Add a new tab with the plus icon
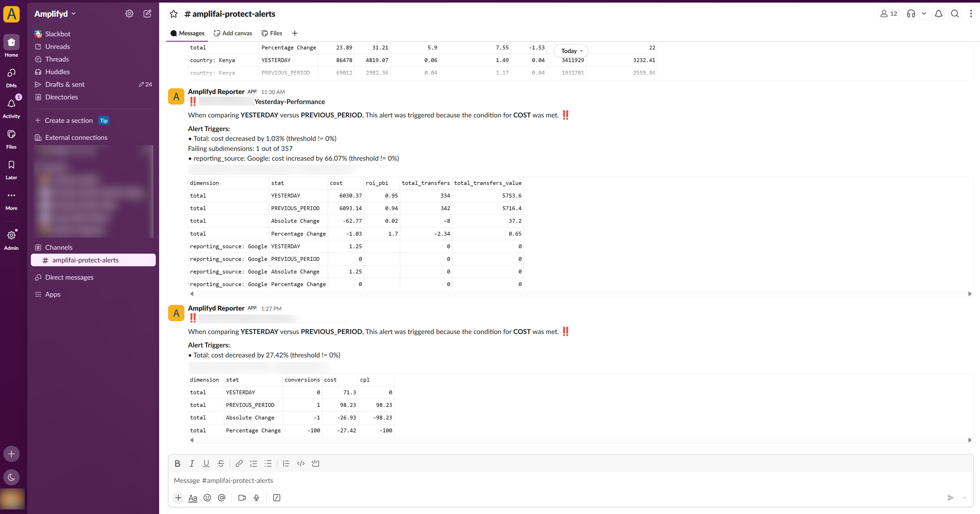Screen dimensions: 980x514 click(x=295, y=33)
